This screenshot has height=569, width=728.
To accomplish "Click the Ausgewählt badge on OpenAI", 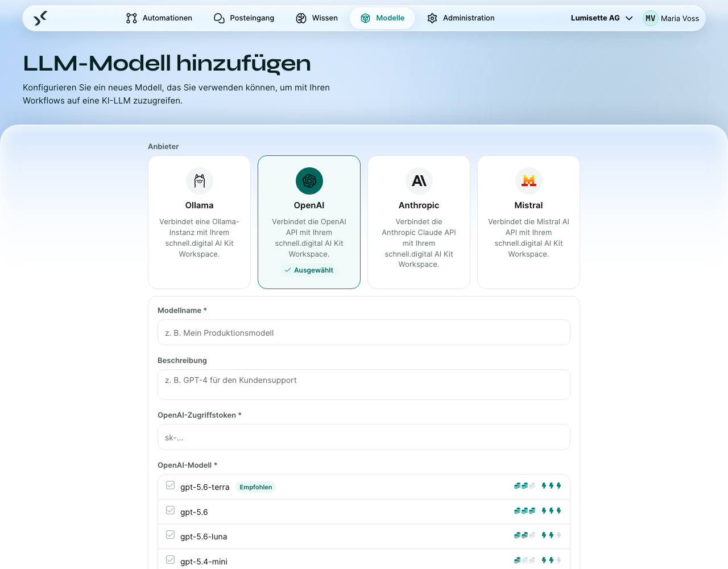I will click(x=309, y=270).
